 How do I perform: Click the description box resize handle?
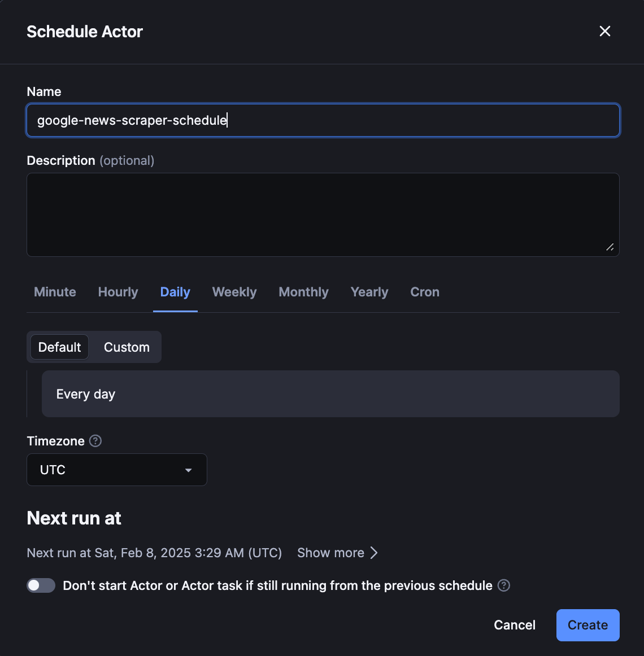click(610, 247)
